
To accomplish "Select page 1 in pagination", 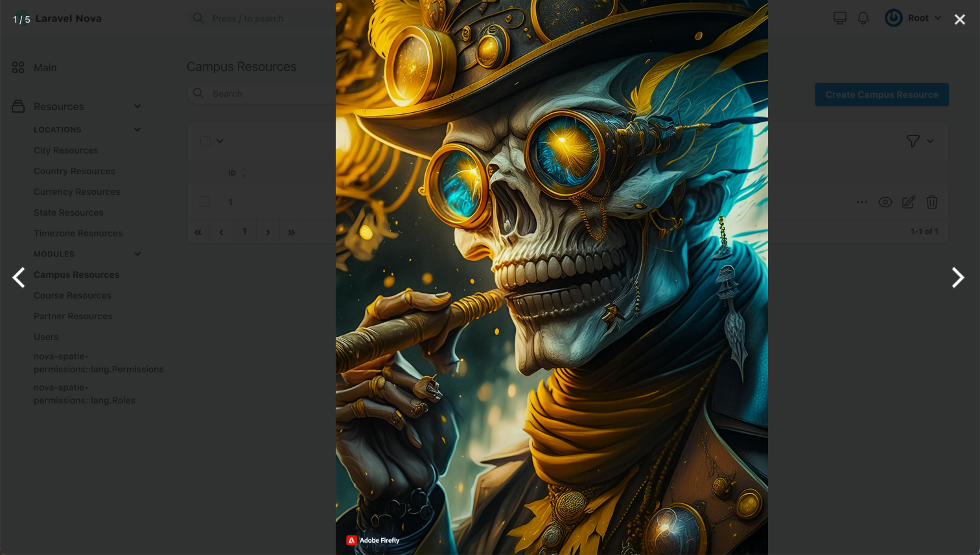I will [244, 231].
